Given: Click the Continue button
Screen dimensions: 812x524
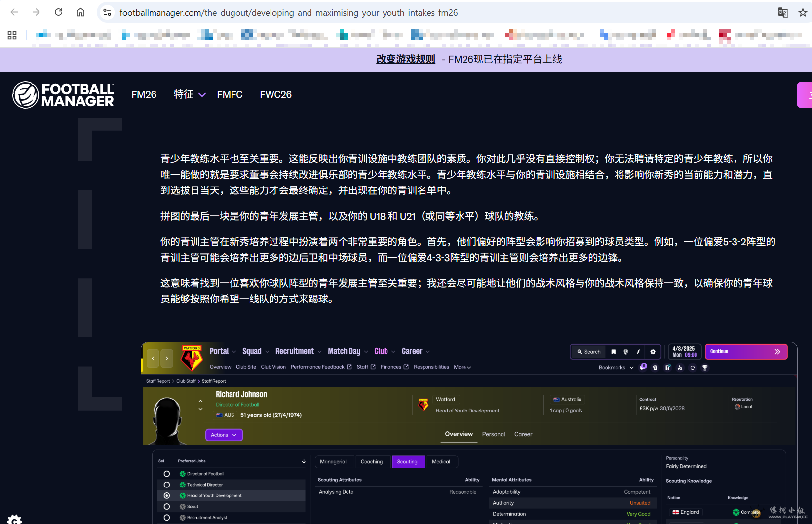Looking at the screenshot, I should [x=746, y=352].
